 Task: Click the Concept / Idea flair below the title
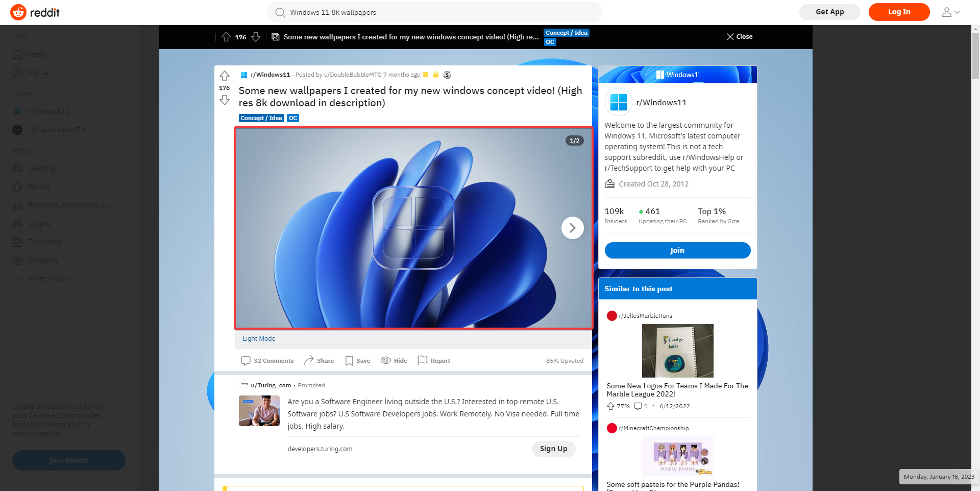pyautogui.click(x=261, y=118)
